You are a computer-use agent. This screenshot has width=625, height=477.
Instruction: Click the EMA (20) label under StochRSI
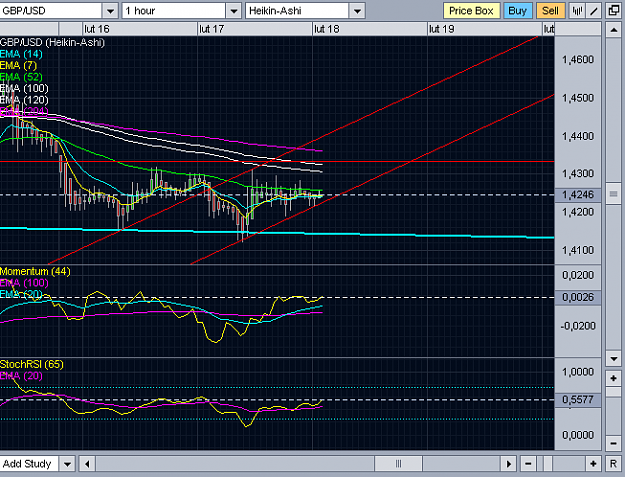pyautogui.click(x=22, y=376)
